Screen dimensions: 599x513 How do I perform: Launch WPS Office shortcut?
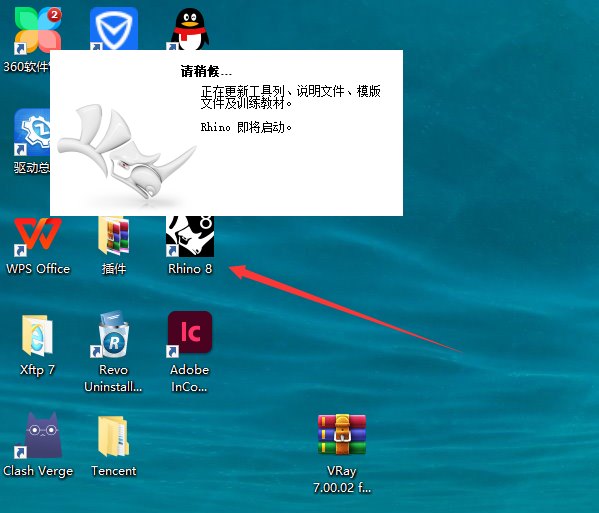(37, 236)
